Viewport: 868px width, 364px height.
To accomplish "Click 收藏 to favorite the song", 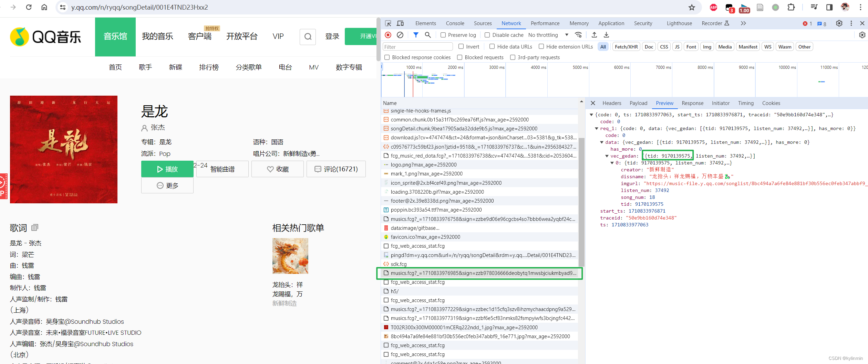I will coord(278,169).
